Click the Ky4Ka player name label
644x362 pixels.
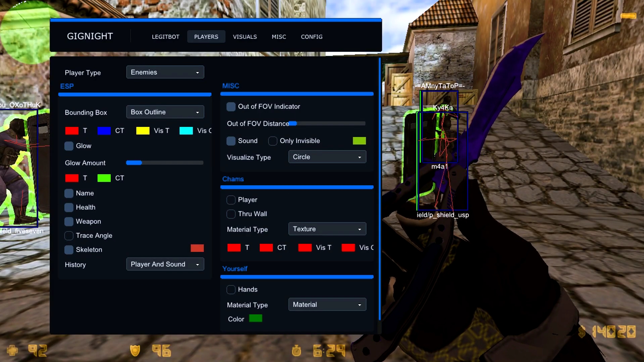pos(443,107)
